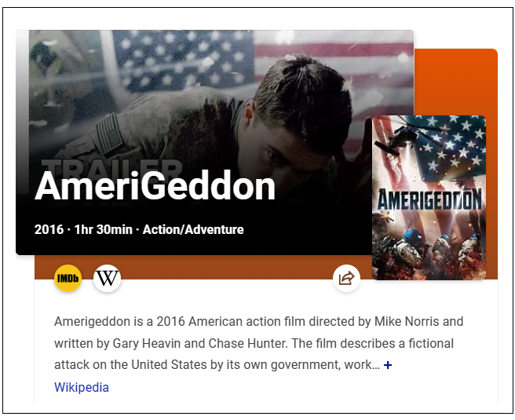The width and height of the screenshot is (515, 420).
Task: Click the name Mike Norris in description
Action: (407, 321)
